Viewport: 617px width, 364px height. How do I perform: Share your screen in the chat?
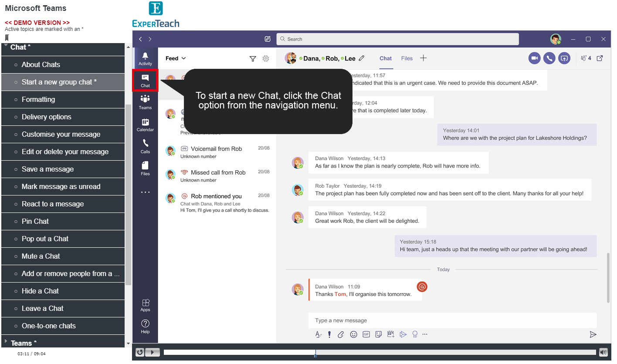click(x=564, y=58)
